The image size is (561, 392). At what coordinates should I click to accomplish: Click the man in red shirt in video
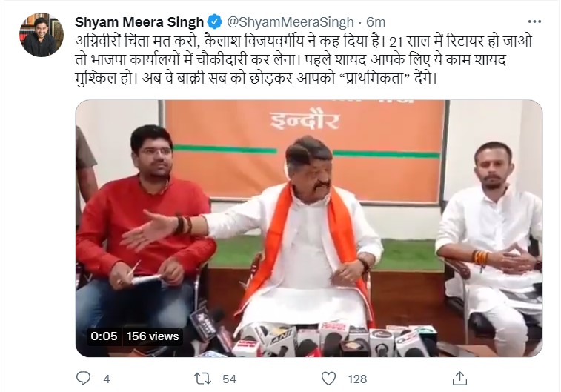coord(145,229)
